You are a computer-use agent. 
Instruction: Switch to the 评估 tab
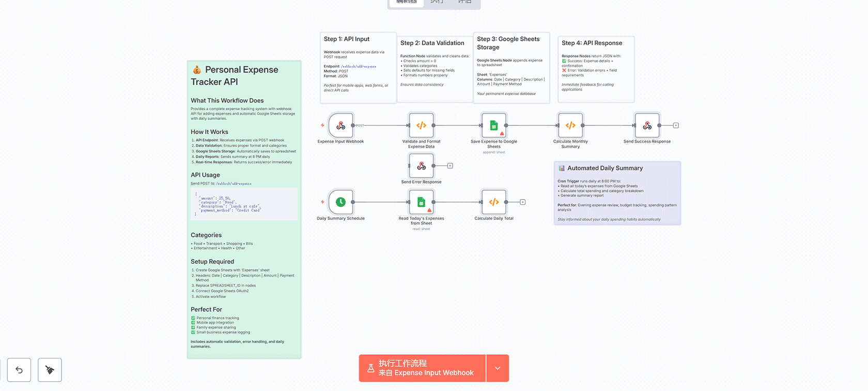pyautogui.click(x=464, y=2)
